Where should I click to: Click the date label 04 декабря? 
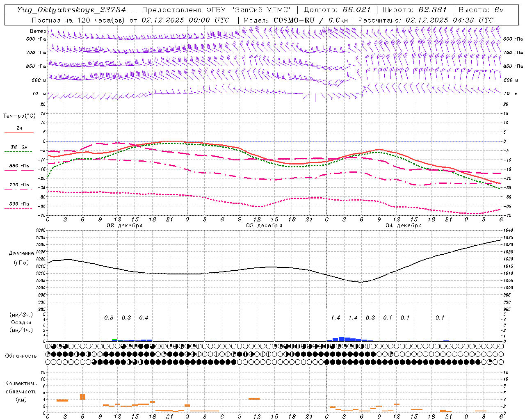coord(404,226)
